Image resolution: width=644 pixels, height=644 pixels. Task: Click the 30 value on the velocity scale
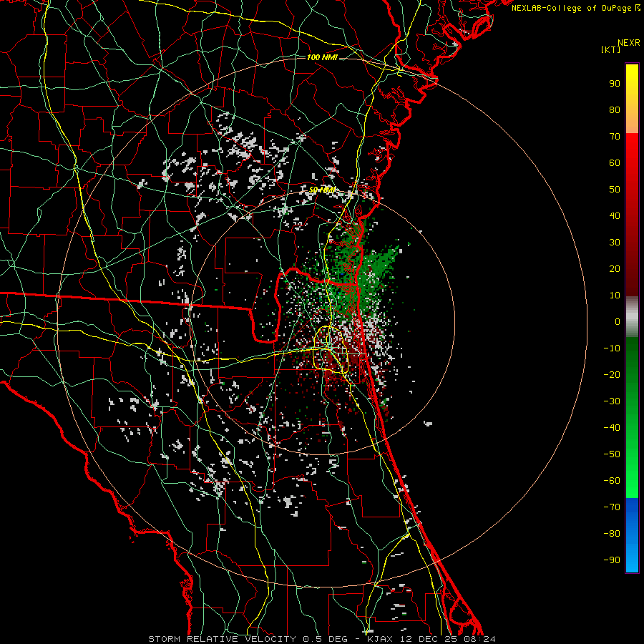click(x=615, y=243)
